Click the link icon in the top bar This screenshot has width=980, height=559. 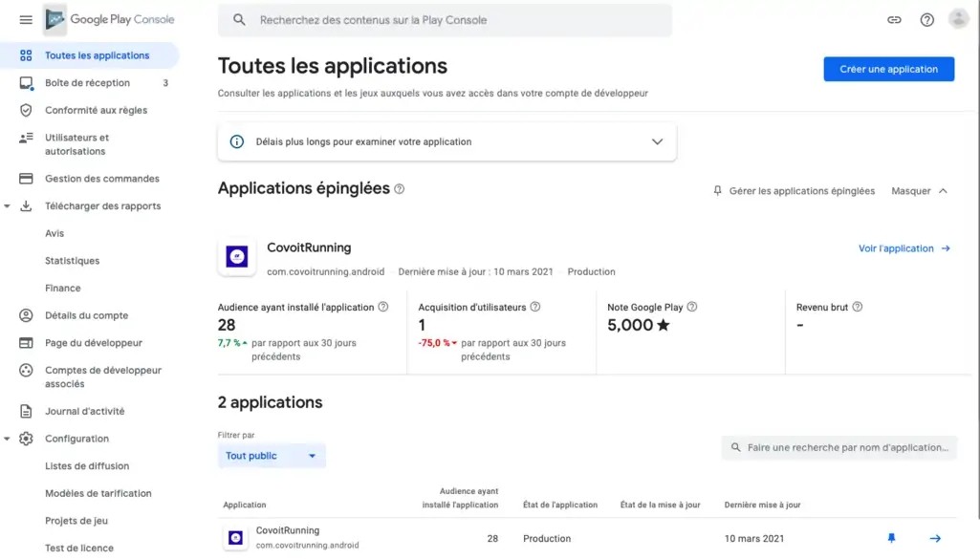point(894,19)
